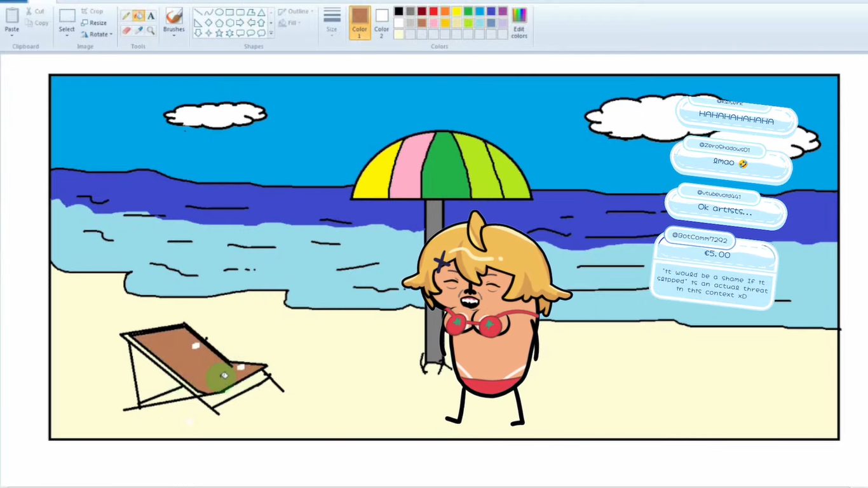The image size is (868, 488).
Task: Open the shape Fill dropdown
Action: (x=289, y=23)
